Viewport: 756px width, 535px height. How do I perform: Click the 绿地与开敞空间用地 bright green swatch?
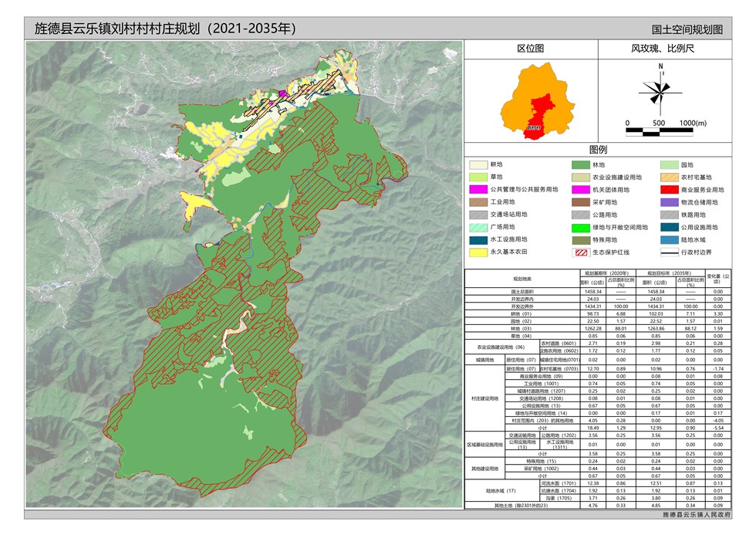[x=582, y=228]
